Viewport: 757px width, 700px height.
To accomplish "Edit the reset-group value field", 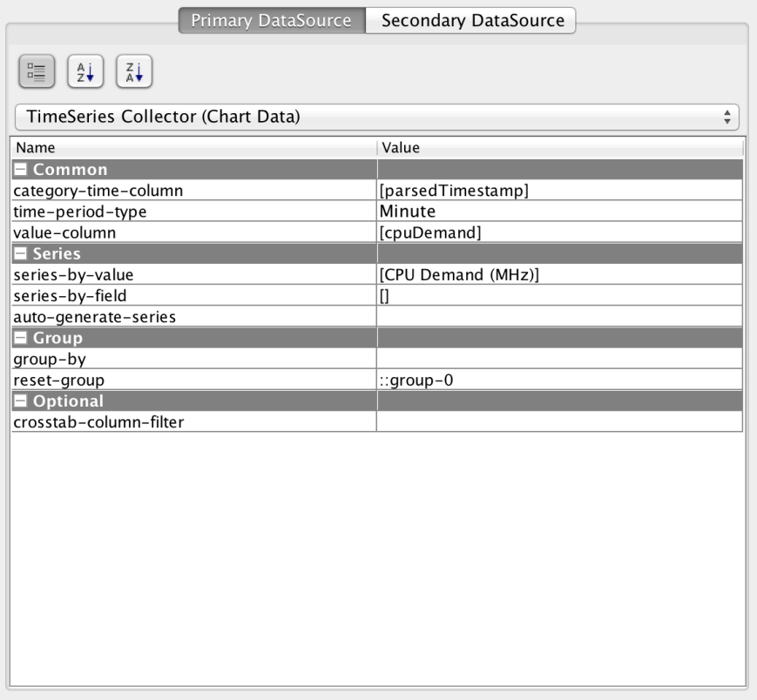I will coord(558,380).
